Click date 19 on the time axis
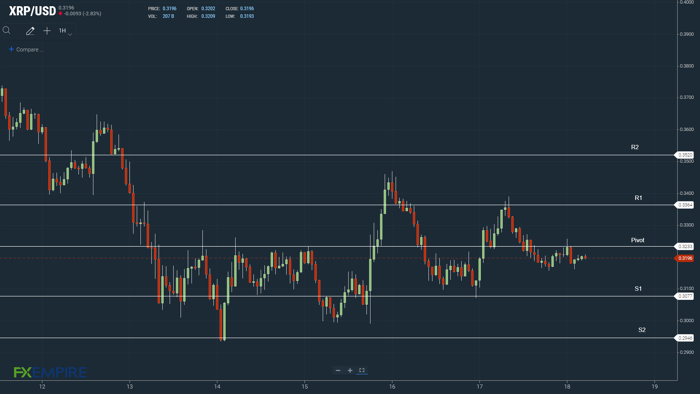The height and width of the screenshot is (394, 700). 654,386
